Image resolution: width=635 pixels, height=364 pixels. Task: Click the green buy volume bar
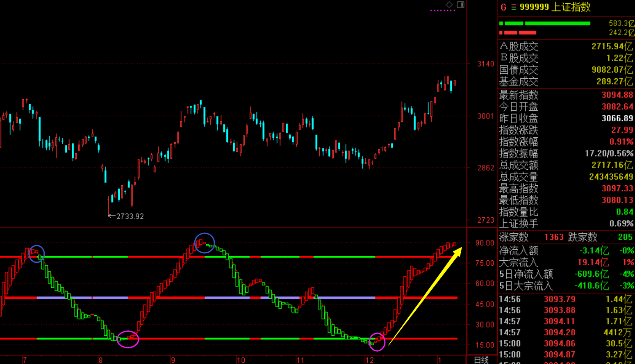545,23
